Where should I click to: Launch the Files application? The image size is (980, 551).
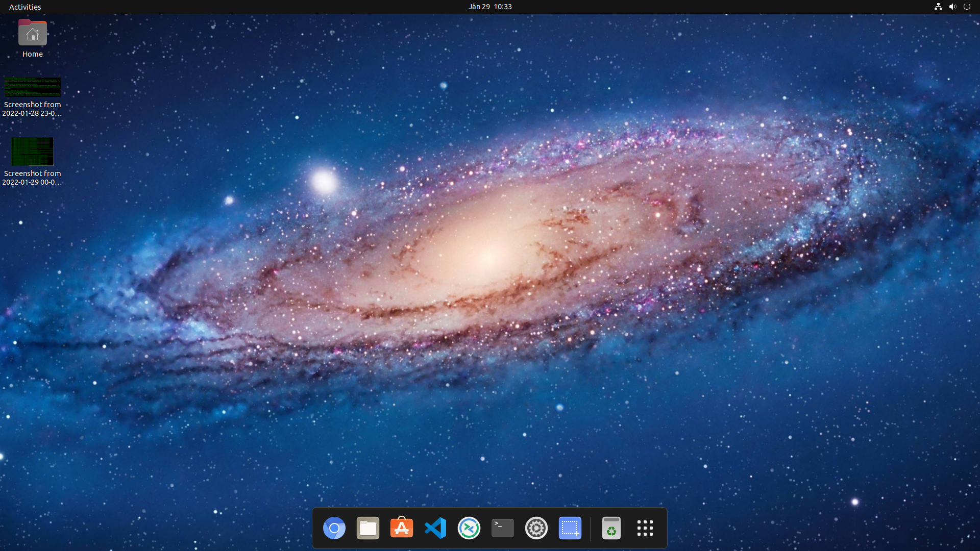click(x=368, y=528)
